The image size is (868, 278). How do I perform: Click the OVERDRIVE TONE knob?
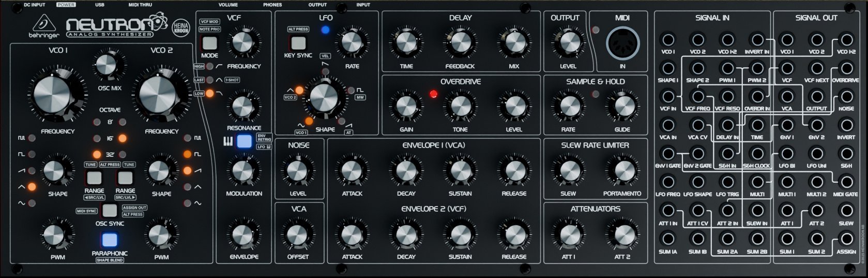coord(460,106)
